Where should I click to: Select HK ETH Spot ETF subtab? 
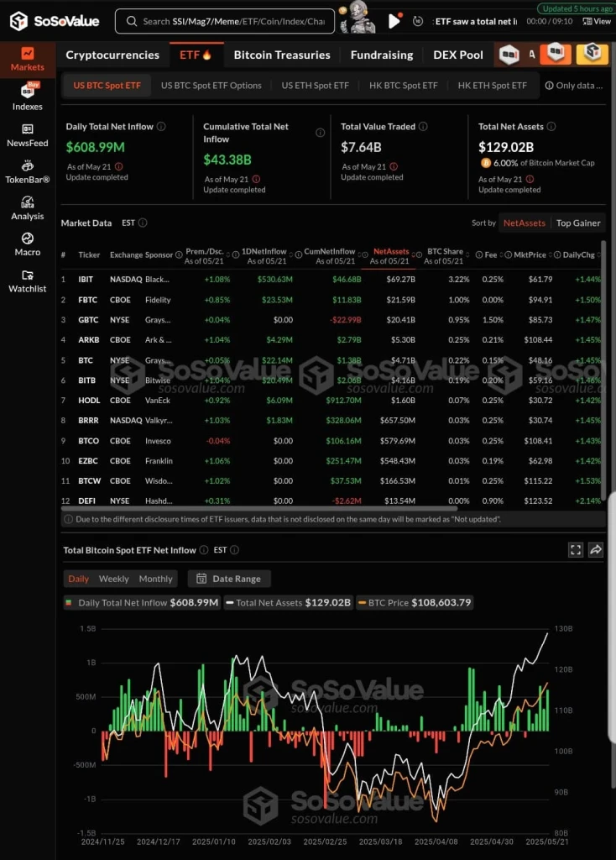tap(492, 86)
